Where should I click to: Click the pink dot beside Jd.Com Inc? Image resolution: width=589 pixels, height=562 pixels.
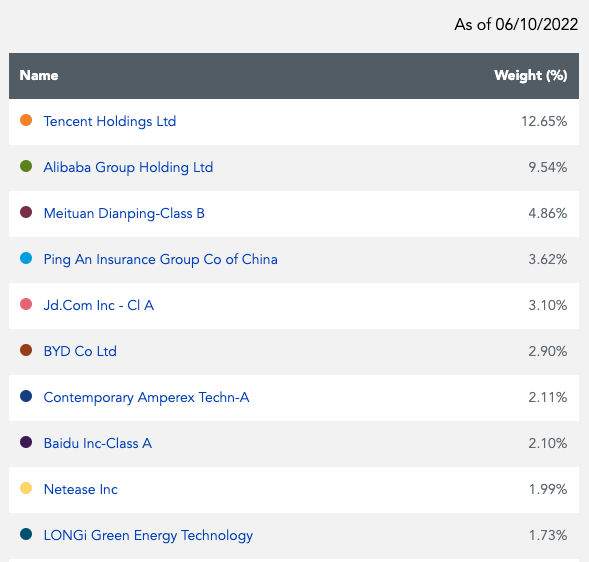26,304
